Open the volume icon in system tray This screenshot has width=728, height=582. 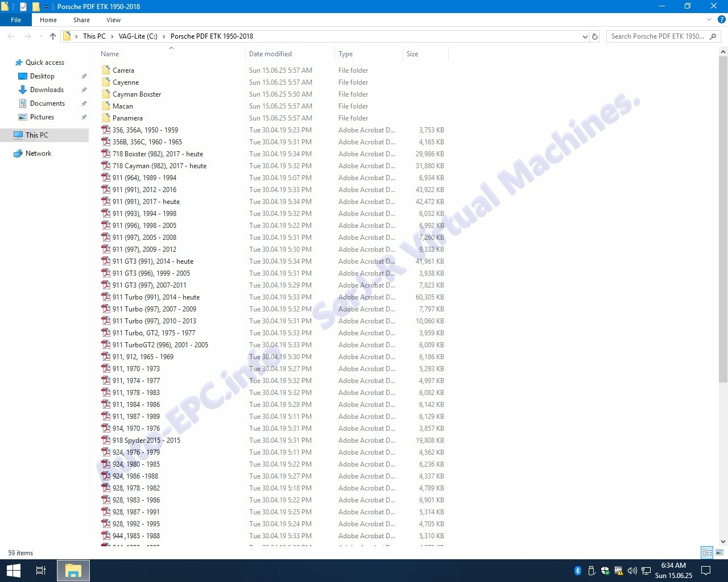click(632, 571)
